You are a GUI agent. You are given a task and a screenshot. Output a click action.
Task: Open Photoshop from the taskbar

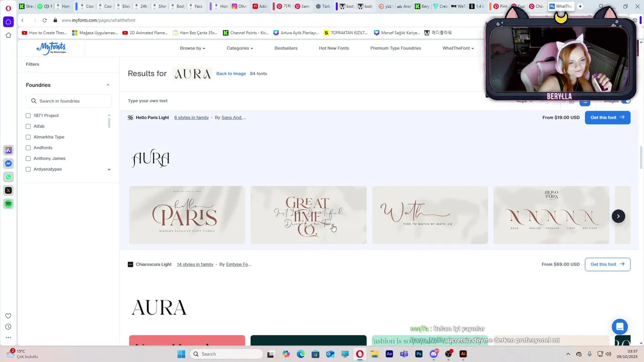pos(419,354)
